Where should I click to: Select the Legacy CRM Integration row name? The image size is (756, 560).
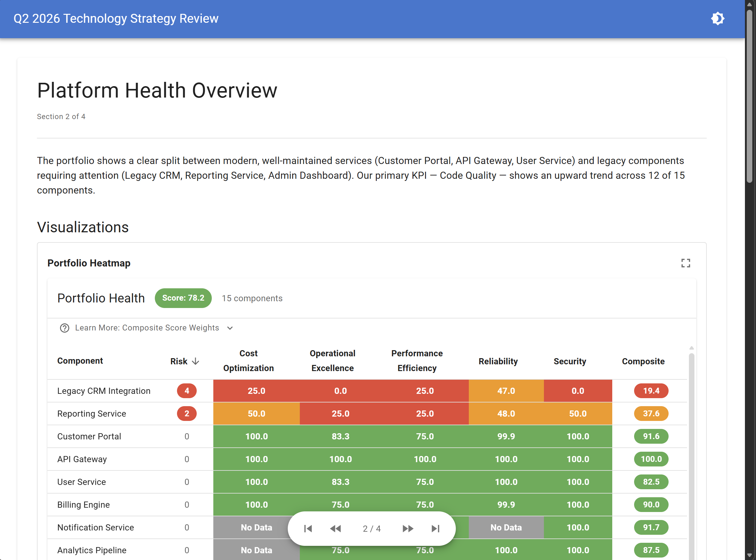[x=104, y=391]
